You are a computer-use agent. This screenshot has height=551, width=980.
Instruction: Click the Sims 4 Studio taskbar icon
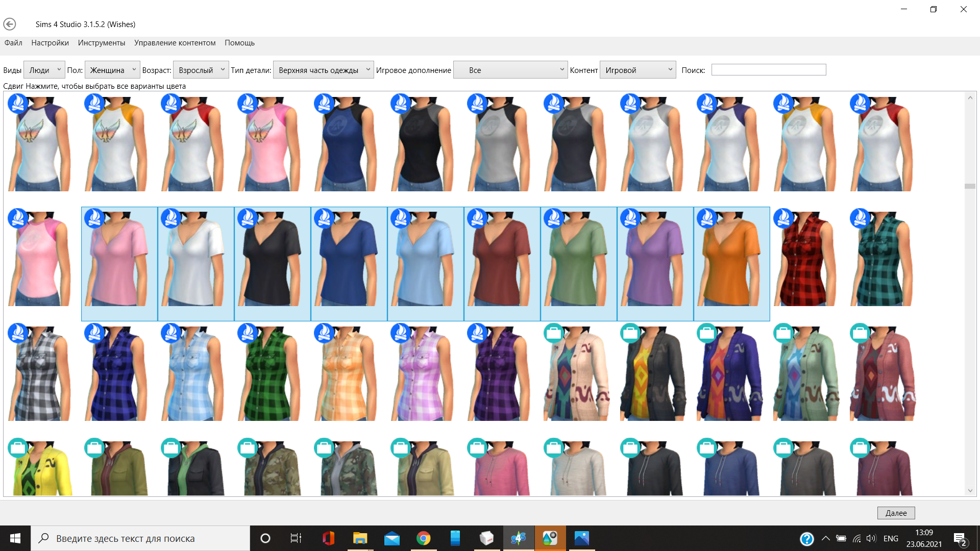(518, 538)
